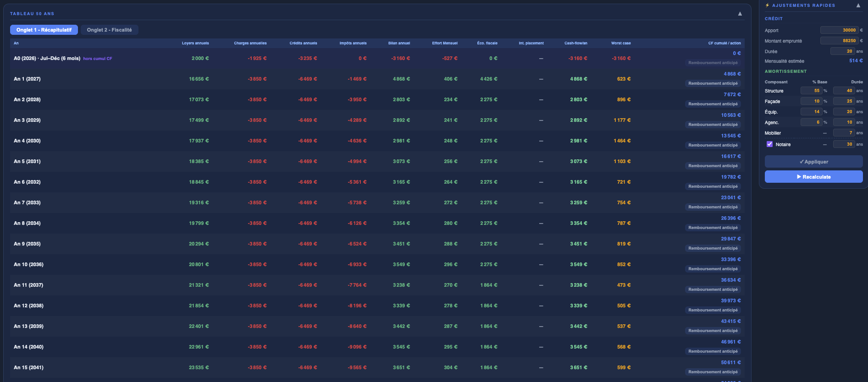Collapse the Ajustements Rapides panel
Viewport: 868px width, 382px height.
858,5
